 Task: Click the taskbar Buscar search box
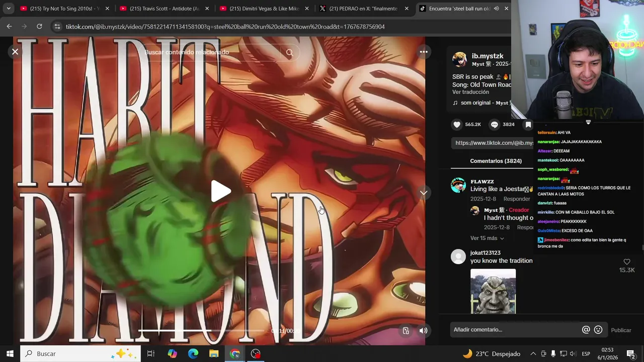pyautogui.click(x=80, y=353)
